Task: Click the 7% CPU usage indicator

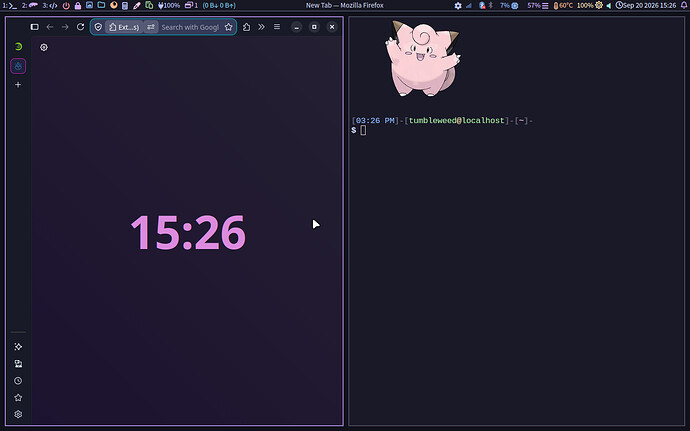Action: 509,6
